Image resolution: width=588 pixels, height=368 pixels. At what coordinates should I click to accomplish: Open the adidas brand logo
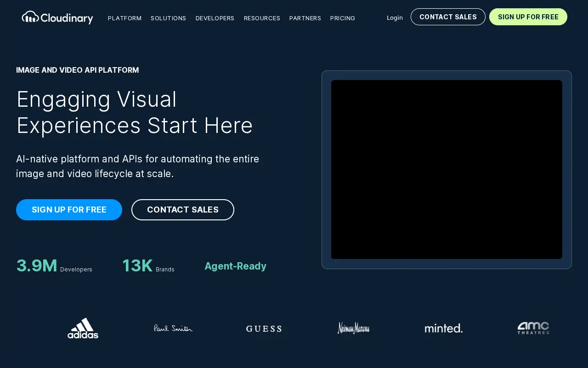point(83,328)
